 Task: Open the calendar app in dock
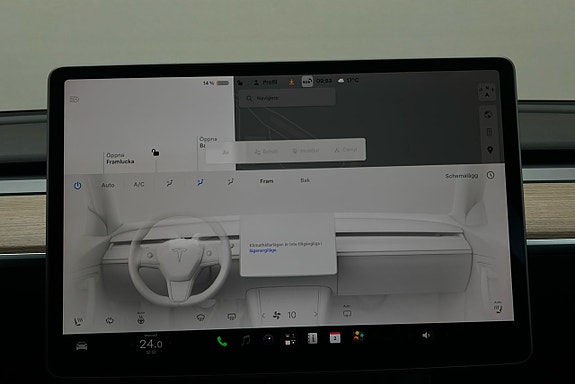(x=335, y=337)
